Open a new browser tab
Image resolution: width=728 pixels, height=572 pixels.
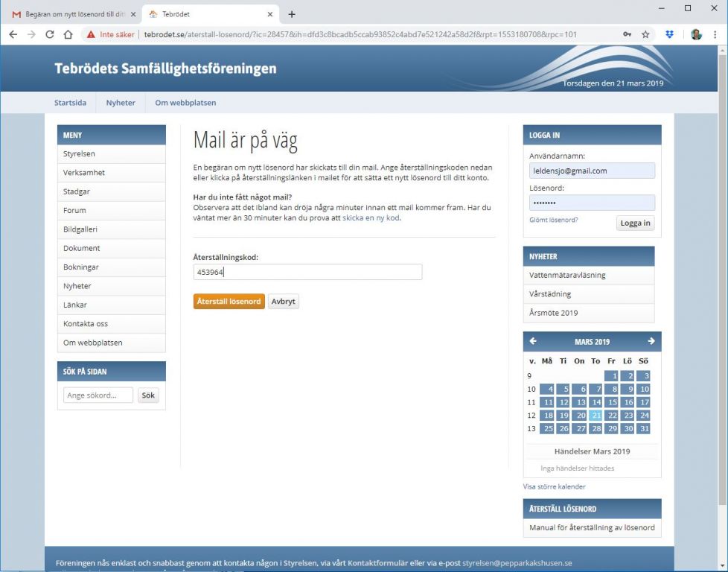[x=292, y=14]
